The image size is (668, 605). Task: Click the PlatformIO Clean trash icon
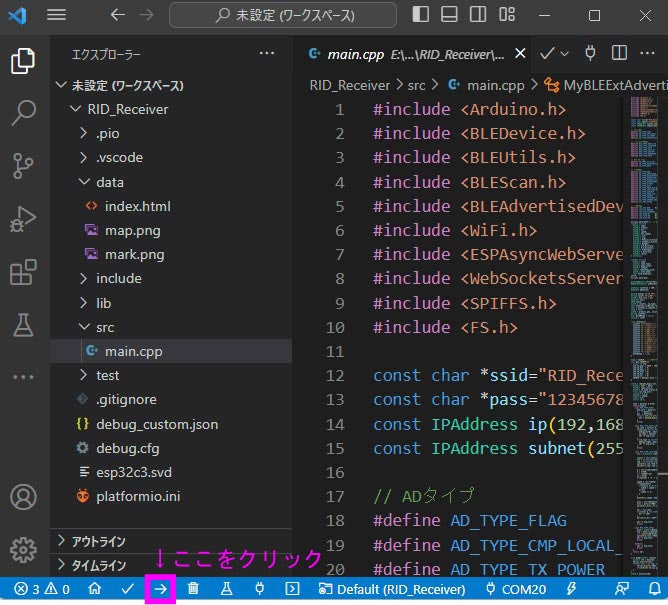[193, 589]
